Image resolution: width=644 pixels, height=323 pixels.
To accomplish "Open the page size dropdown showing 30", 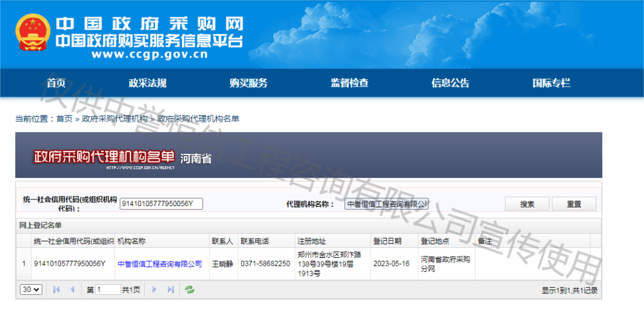I will [31, 290].
